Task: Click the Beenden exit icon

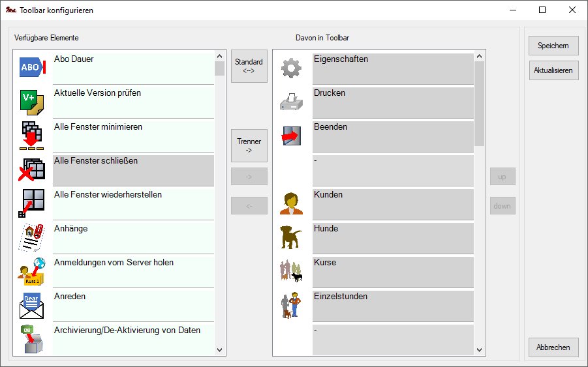Action: click(x=291, y=136)
